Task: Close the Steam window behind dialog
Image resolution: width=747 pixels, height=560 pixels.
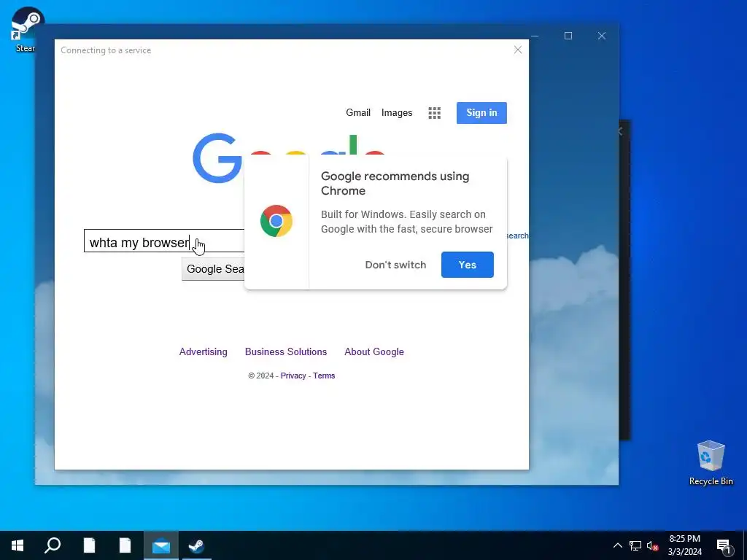Action: click(x=602, y=36)
